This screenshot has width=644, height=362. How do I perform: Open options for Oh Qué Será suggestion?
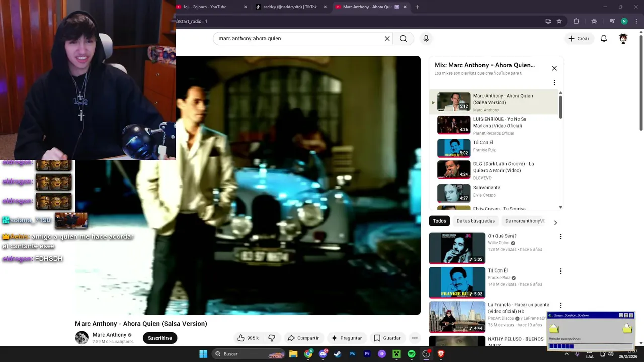pos(560,236)
